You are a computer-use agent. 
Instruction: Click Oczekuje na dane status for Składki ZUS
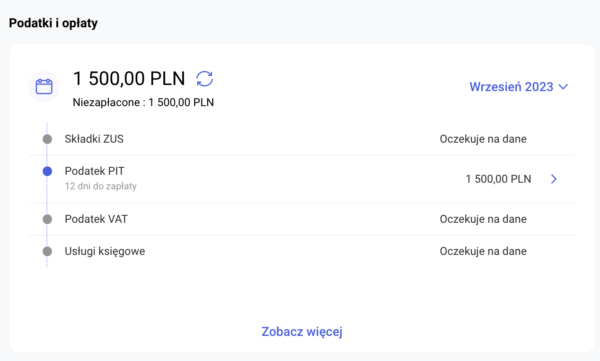point(483,139)
